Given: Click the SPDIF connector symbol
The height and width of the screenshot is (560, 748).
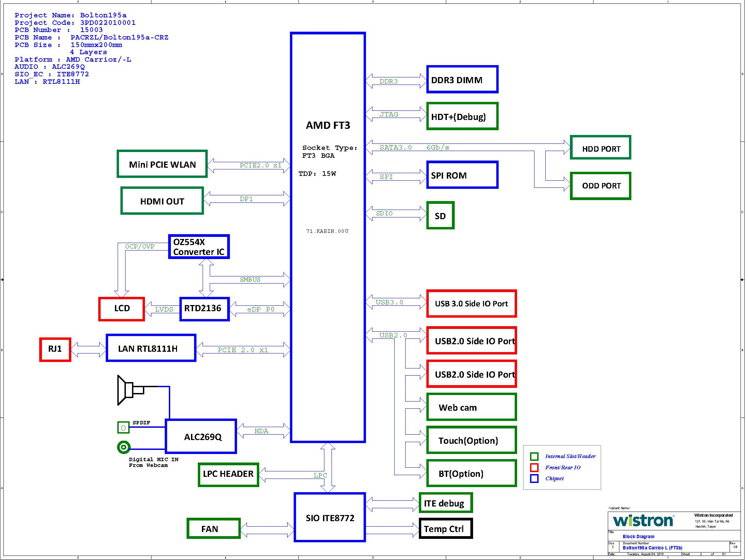Looking at the screenshot, I should point(123,427).
